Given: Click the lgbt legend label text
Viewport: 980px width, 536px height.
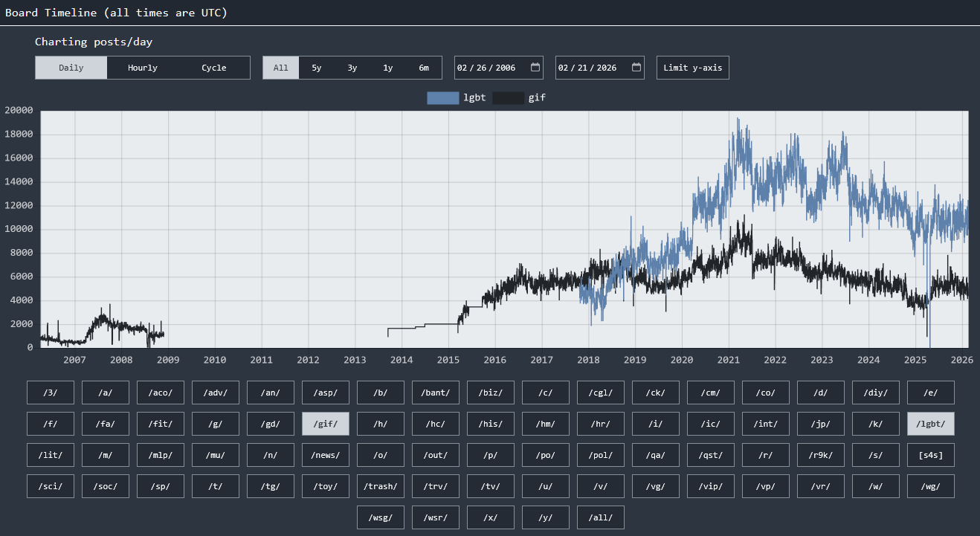Looking at the screenshot, I should [x=474, y=97].
